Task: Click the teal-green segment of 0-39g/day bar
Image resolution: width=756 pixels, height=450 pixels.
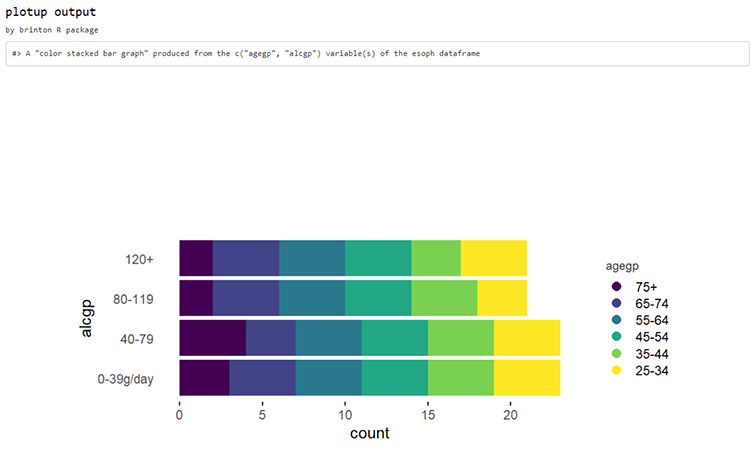Action: (394, 378)
